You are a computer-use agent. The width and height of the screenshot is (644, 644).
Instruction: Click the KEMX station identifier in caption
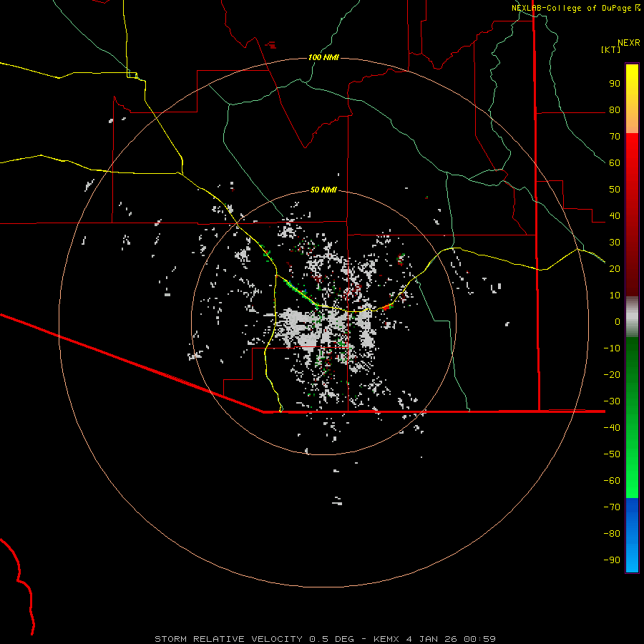pyautogui.click(x=386, y=639)
